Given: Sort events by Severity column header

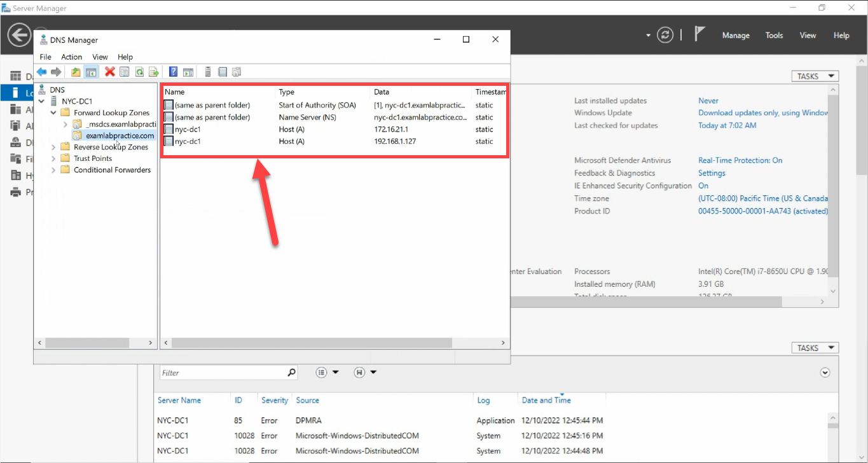Looking at the screenshot, I should (x=275, y=400).
